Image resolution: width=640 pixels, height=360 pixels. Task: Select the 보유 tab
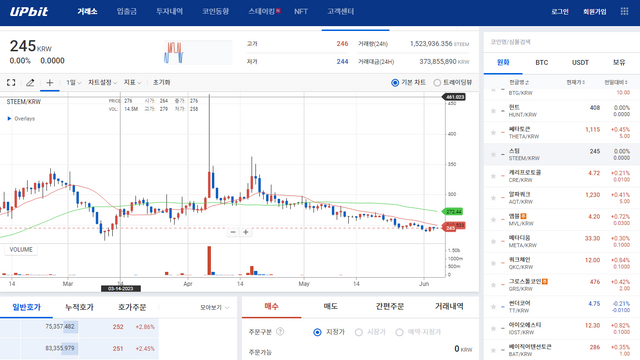click(619, 62)
